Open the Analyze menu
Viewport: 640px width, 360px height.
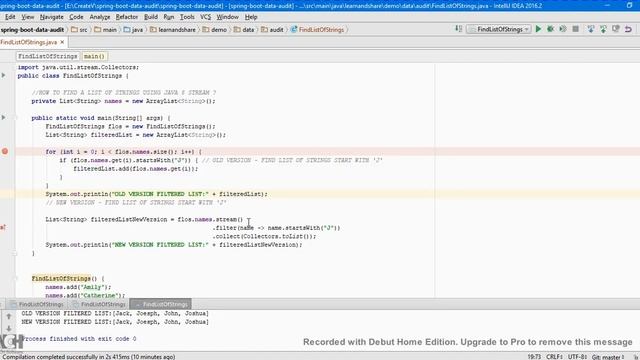(100, 17)
